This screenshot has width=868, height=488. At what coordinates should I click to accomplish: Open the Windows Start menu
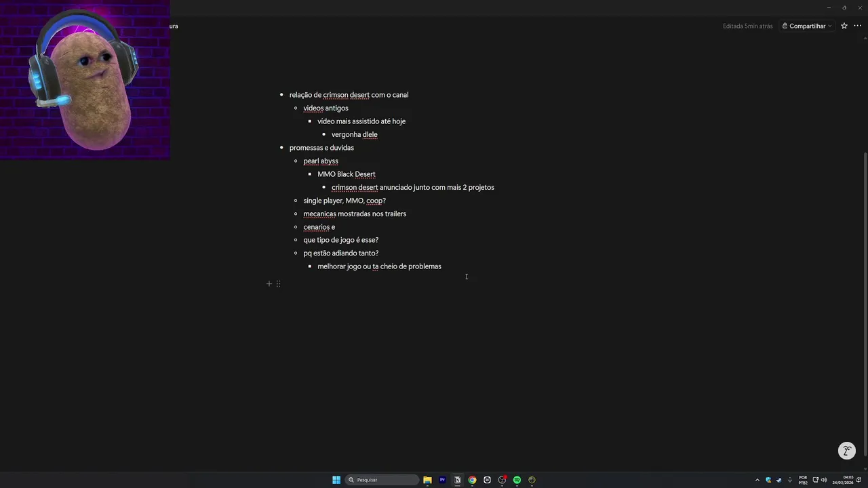point(336,480)
